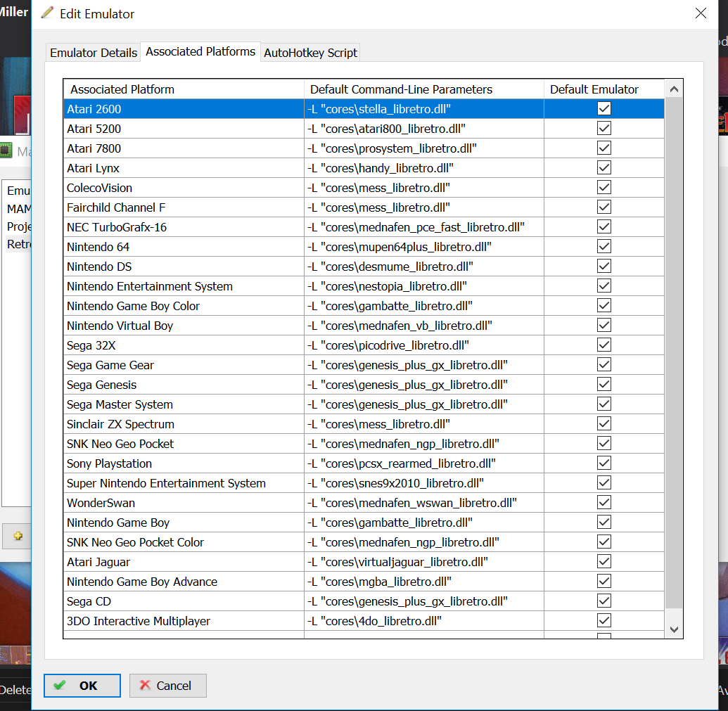Select the Atari 5200 platform cell
Viewport: 728px width, 711px height.
click(184, 129)
